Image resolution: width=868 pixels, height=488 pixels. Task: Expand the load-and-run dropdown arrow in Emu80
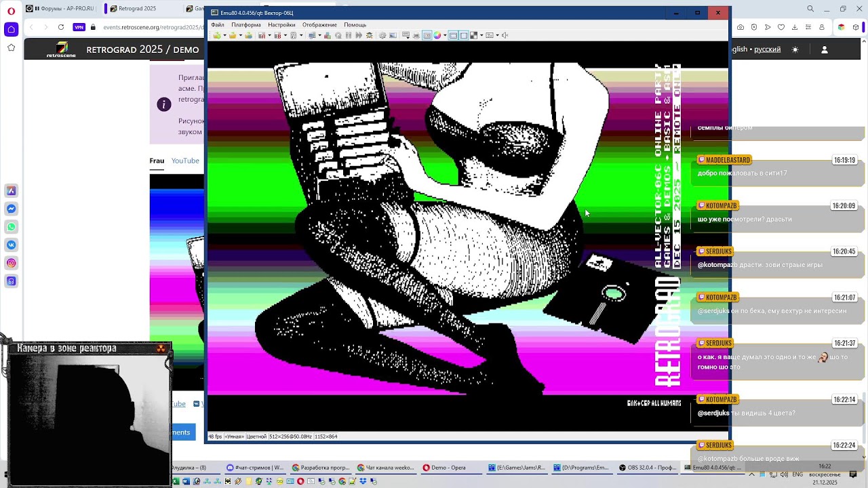point(224,35)
